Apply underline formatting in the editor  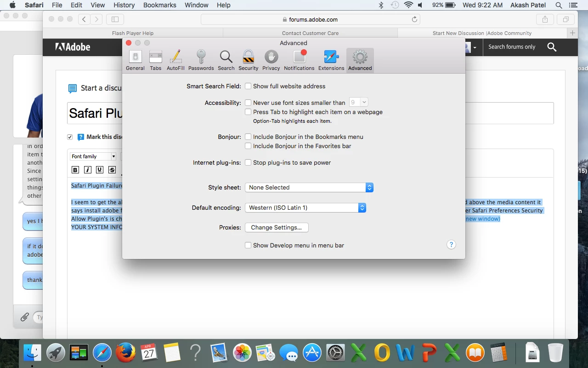pos(100,170)
